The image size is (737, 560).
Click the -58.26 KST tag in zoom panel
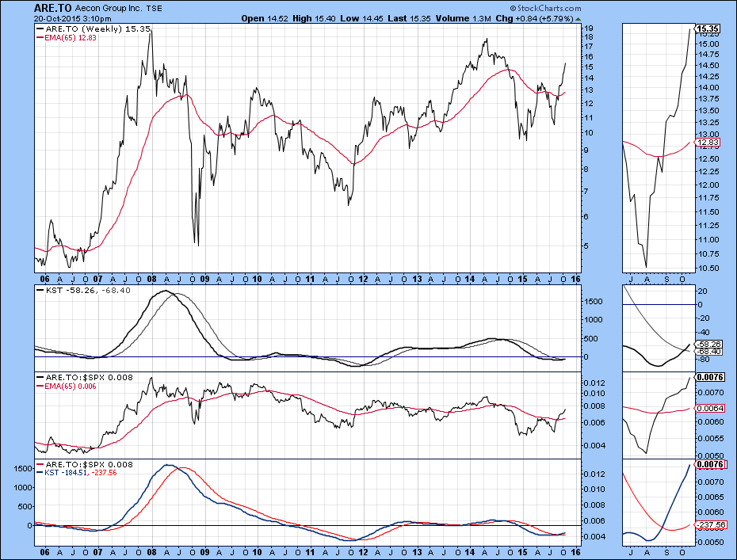[x=710, y=344]
